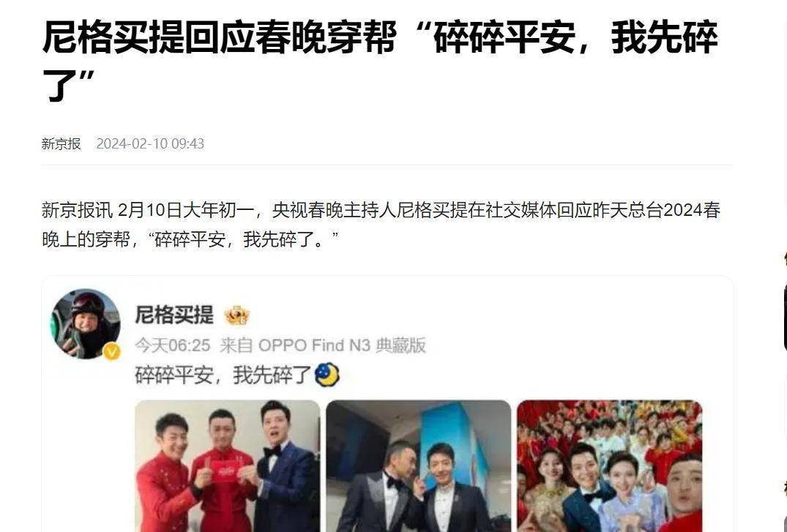
Task: Click the moon emoji after 我先碎了
Action: pyautogui.click(x=327, y=375)
